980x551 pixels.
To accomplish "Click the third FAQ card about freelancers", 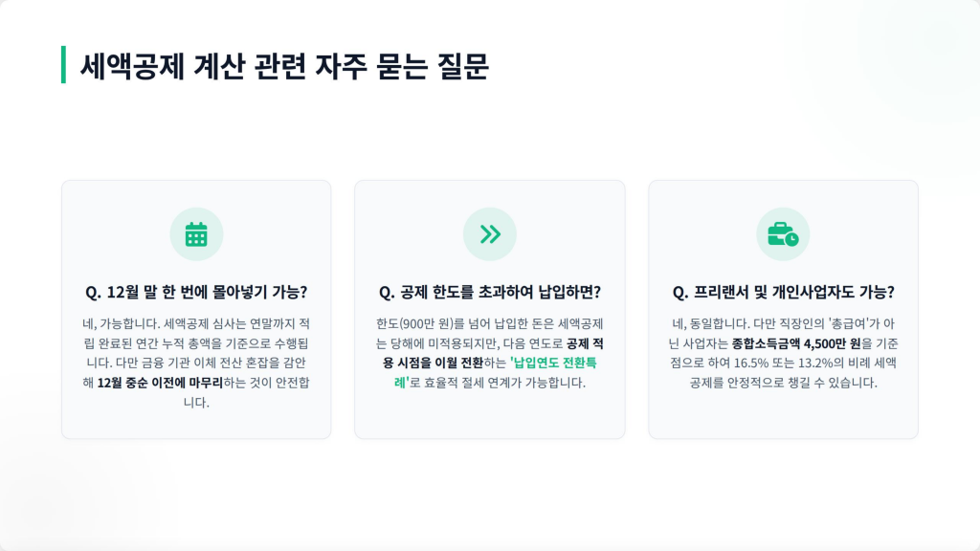I will click(x=783, y=309).
